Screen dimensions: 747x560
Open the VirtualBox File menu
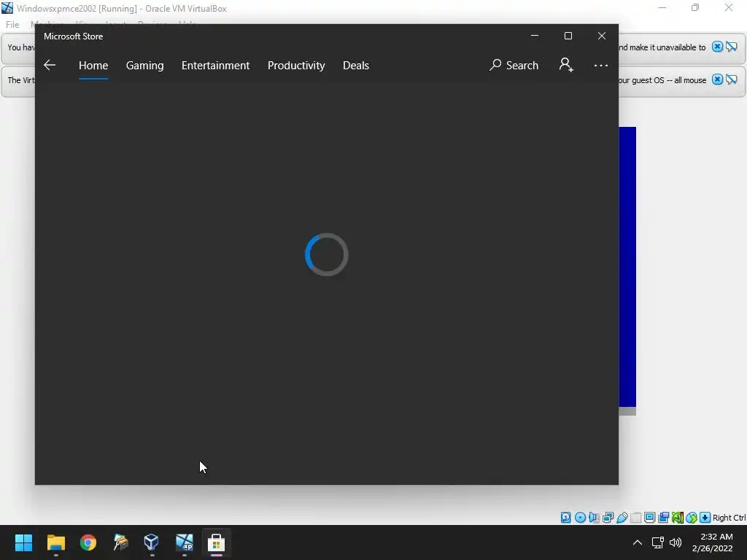point(12,24)
